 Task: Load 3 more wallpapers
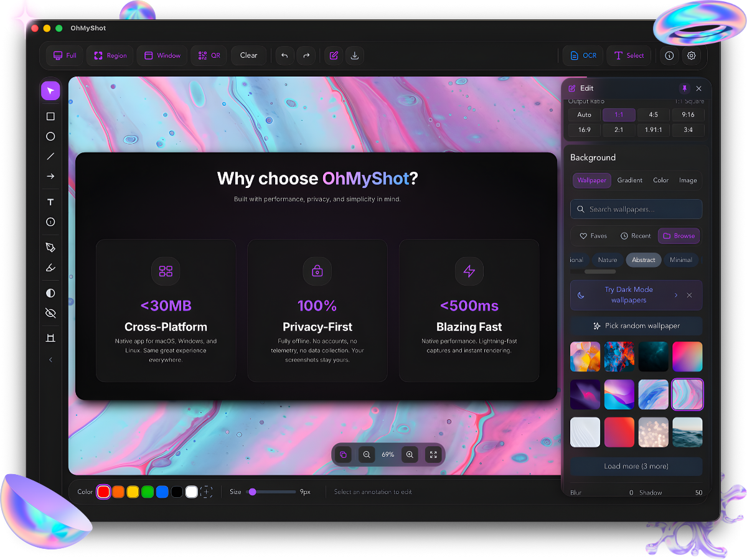636,466
